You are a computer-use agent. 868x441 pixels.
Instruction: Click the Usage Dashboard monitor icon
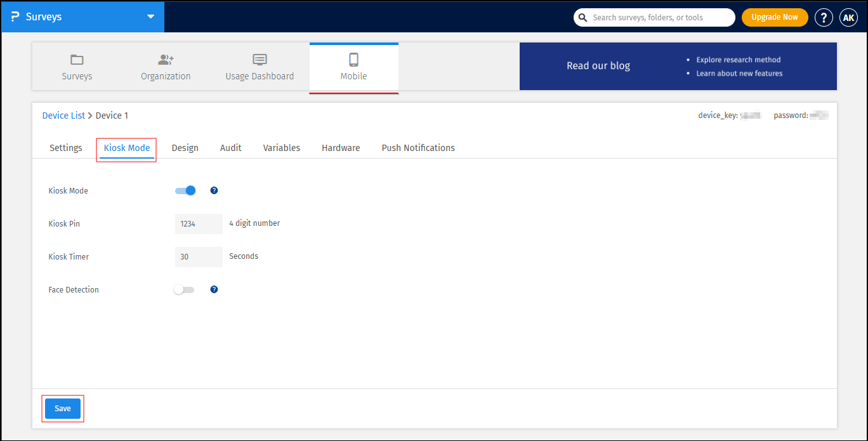(260, 60)
